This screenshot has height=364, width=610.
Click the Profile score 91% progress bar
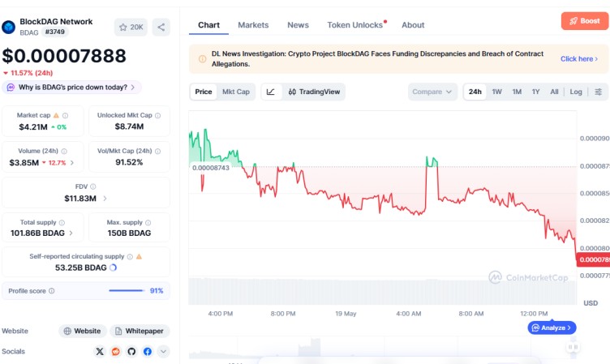click(126, 290)
